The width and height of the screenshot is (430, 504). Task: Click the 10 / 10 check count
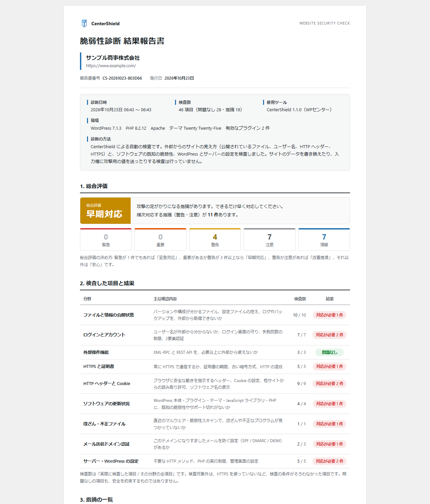coord(299,315)
